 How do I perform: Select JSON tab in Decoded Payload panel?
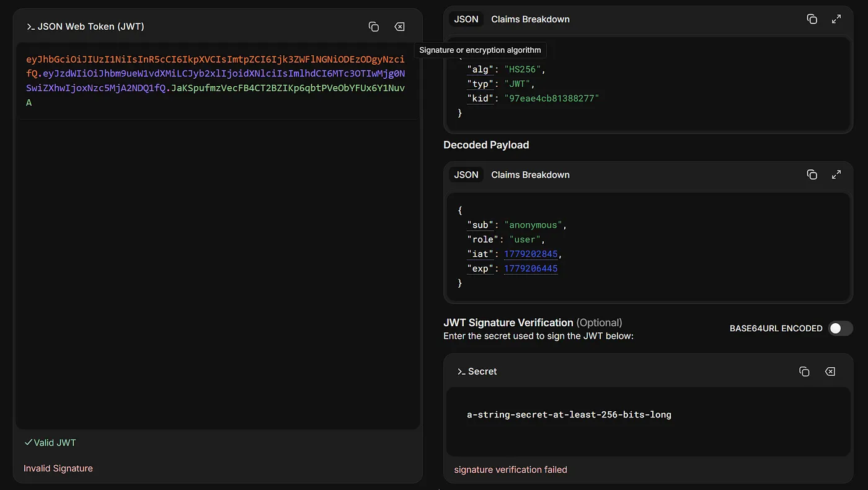point(466,175)
